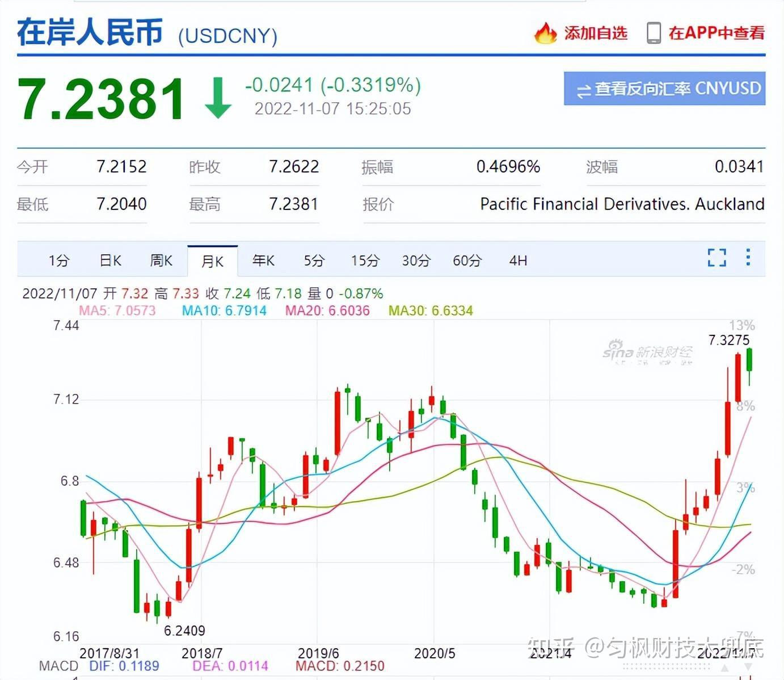Click the 7.3275 high price marker
Screen dimensions: 784x680
tap(729, 340)
